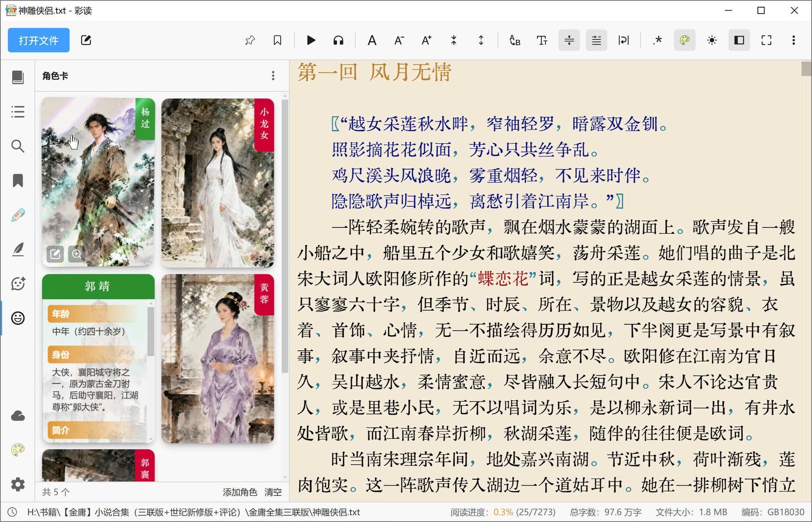Image resolution: width=812 pixels, height=522 pixels.
Task: Start read-aloud with headphones icon
Action: pyautogui.click(x=338, y=40)
